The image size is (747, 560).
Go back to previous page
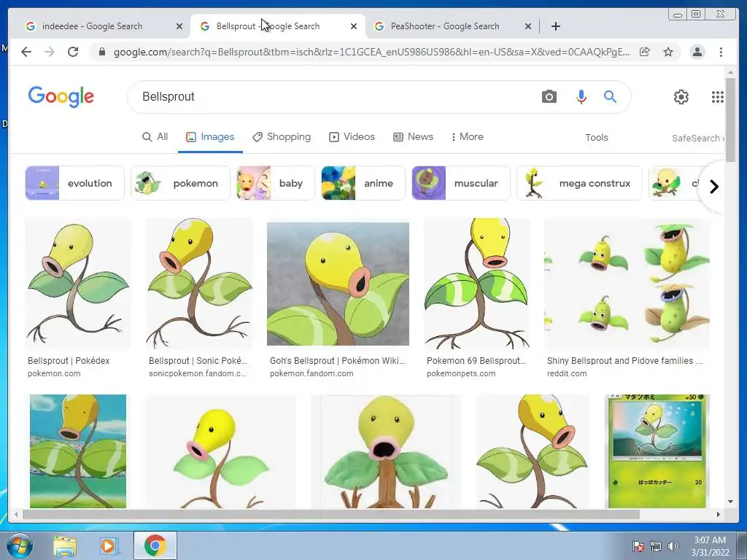coord(26,52)
